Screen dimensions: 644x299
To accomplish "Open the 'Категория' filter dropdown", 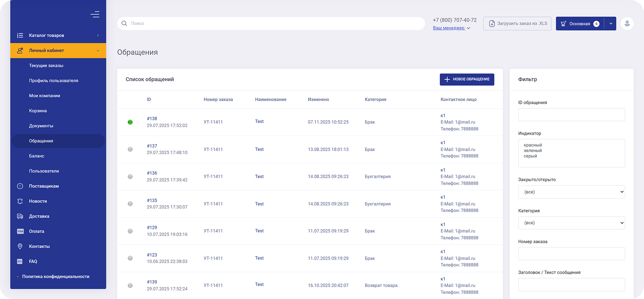I will [x=571, y=223].
